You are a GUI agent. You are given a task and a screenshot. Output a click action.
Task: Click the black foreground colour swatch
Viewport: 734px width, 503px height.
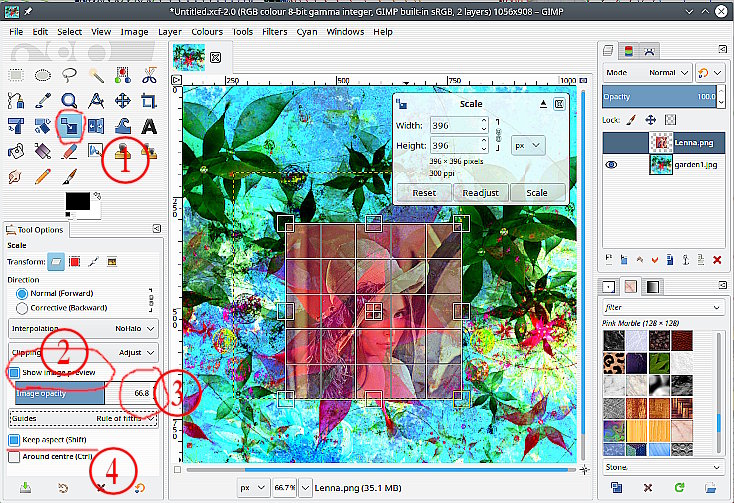78,202
